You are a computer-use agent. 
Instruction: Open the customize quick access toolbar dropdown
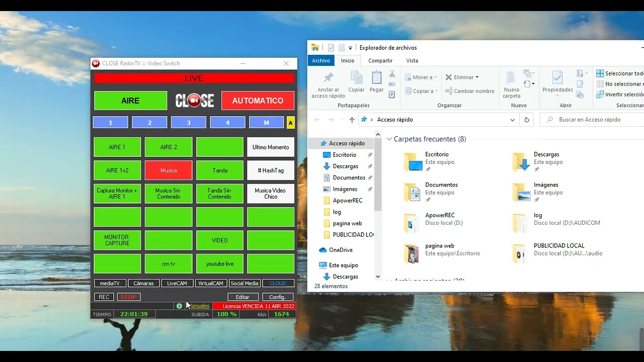350,48
